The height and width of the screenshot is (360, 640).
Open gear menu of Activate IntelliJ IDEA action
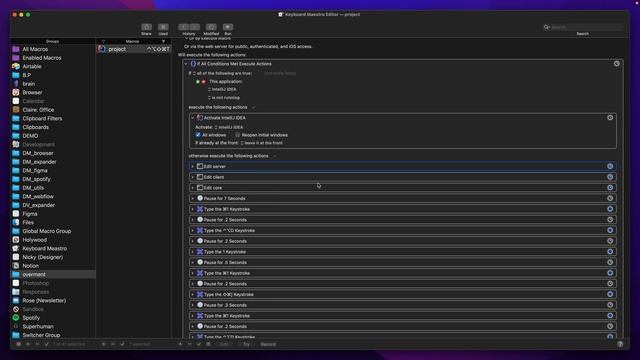point(610,118)
